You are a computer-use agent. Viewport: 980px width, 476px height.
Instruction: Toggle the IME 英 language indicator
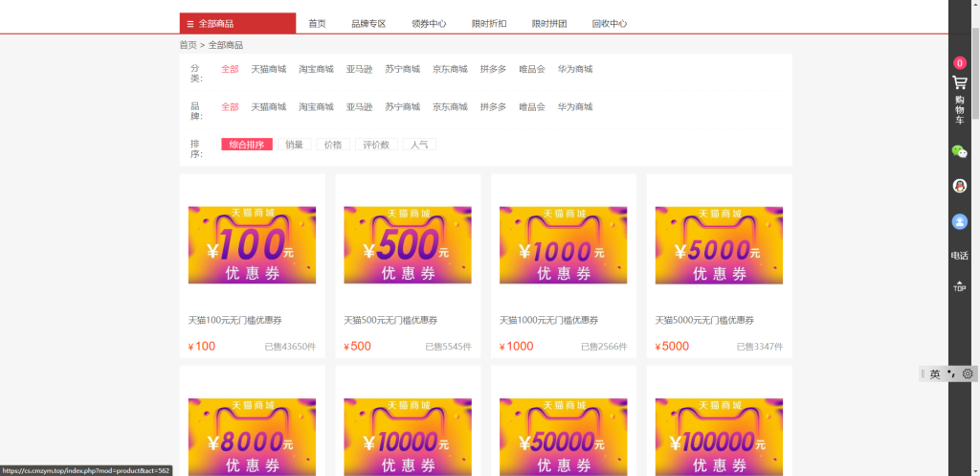click(935, 374)
